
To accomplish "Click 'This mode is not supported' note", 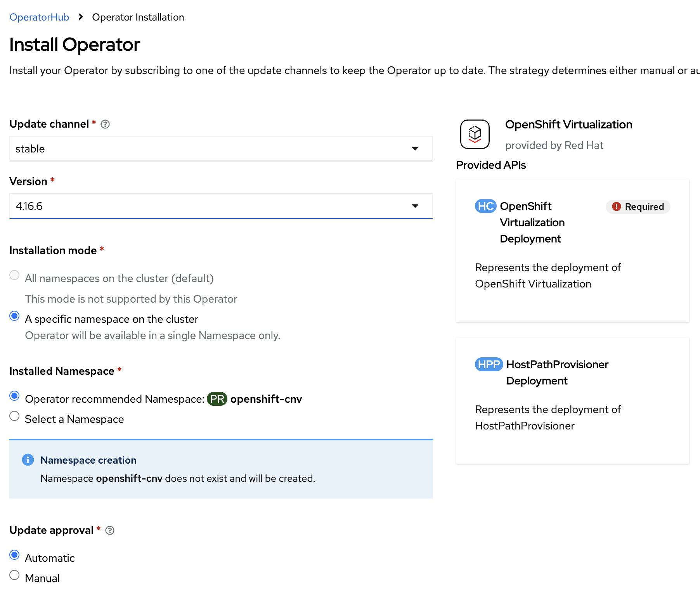I will click(131, 299).
